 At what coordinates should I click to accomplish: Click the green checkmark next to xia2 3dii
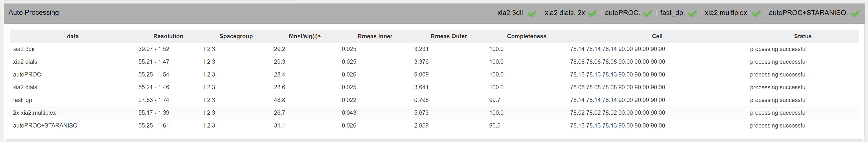pyautogui.click(x=532, y=14)
